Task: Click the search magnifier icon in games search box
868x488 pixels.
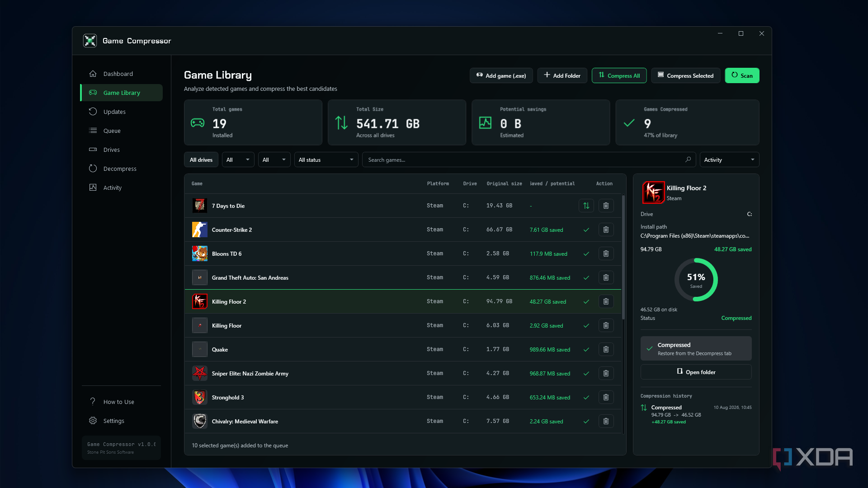Action: (x=688, y=160)
